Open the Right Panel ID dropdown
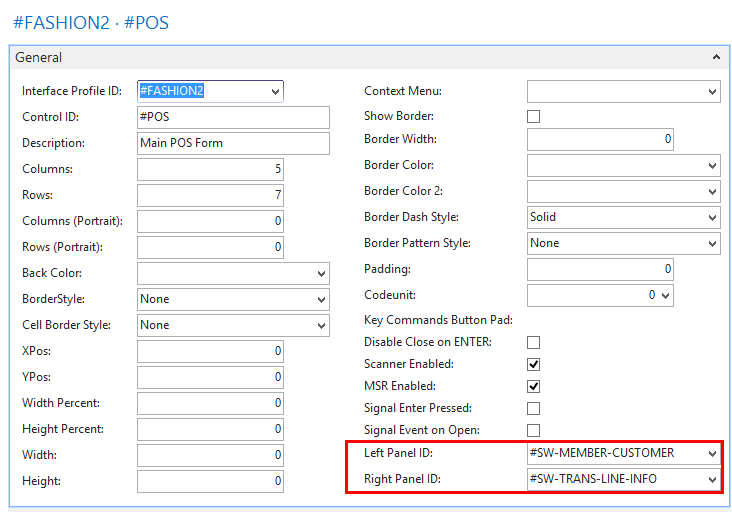Image resolution: width=732 pixels, height=512 pixels. tap(712, 480)
